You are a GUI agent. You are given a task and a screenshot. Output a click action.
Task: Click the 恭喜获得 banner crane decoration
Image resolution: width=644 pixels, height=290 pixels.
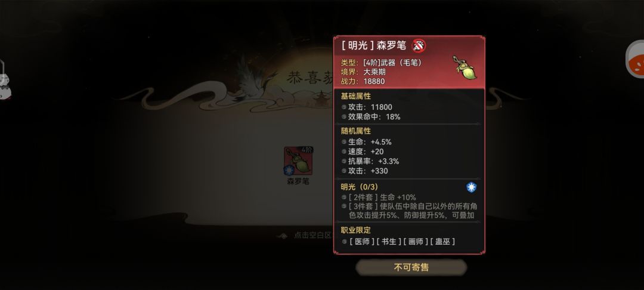pos(249,80)
